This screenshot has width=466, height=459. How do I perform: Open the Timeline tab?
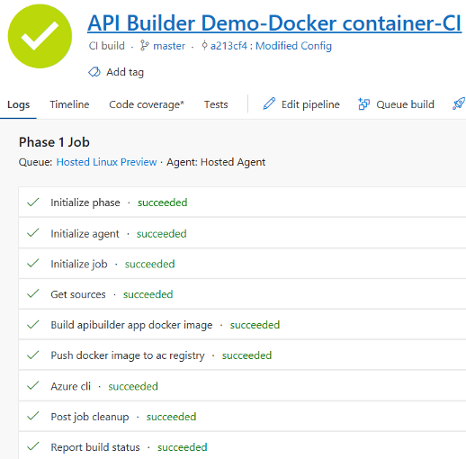[69, 105]
